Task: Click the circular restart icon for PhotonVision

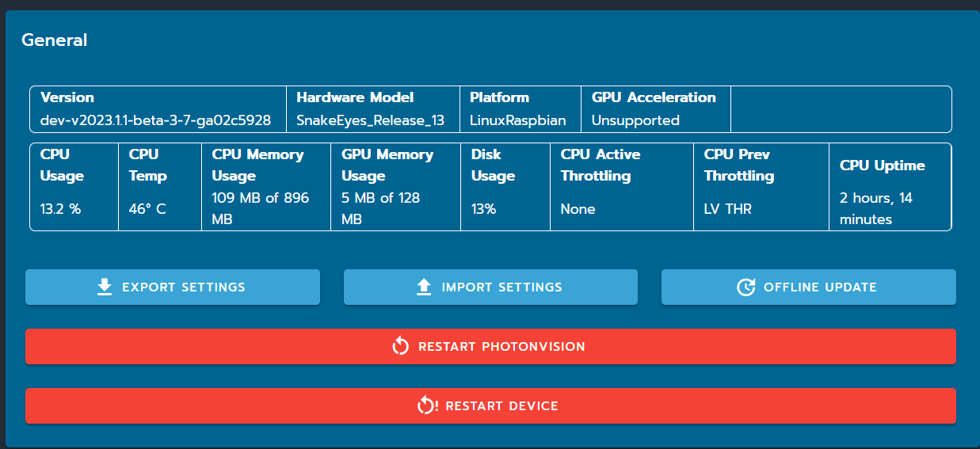Action: coord(401,346)
